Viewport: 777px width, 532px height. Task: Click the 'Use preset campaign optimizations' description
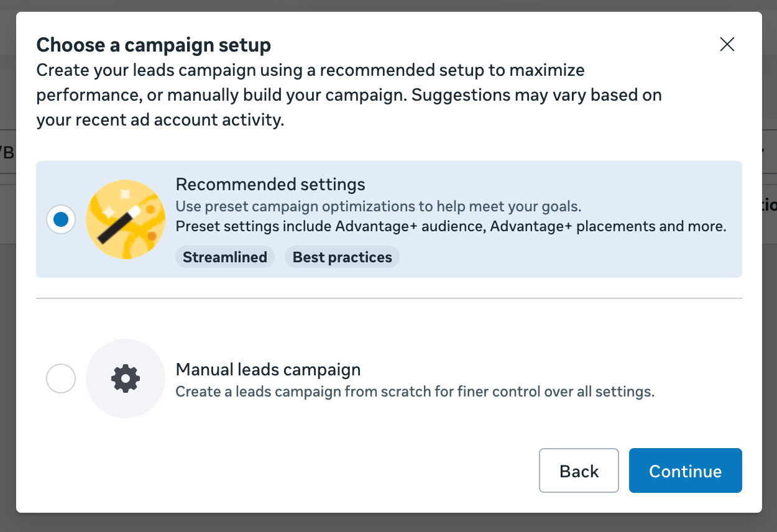(x=379, y=206)
